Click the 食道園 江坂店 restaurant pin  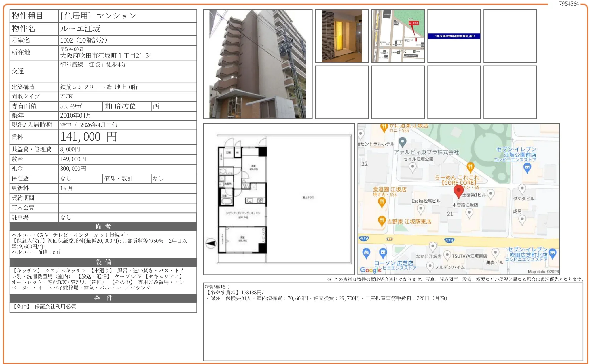click(382, 202)
